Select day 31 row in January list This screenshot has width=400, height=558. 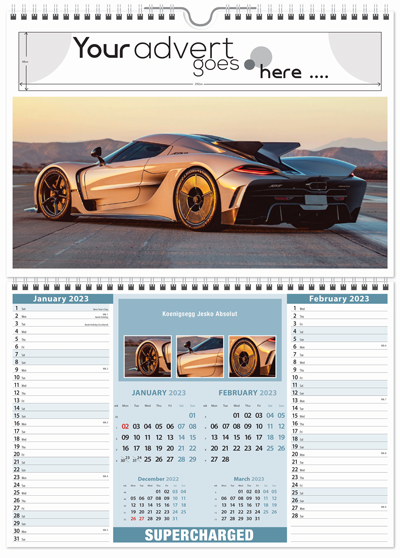[x=61, y=539]
